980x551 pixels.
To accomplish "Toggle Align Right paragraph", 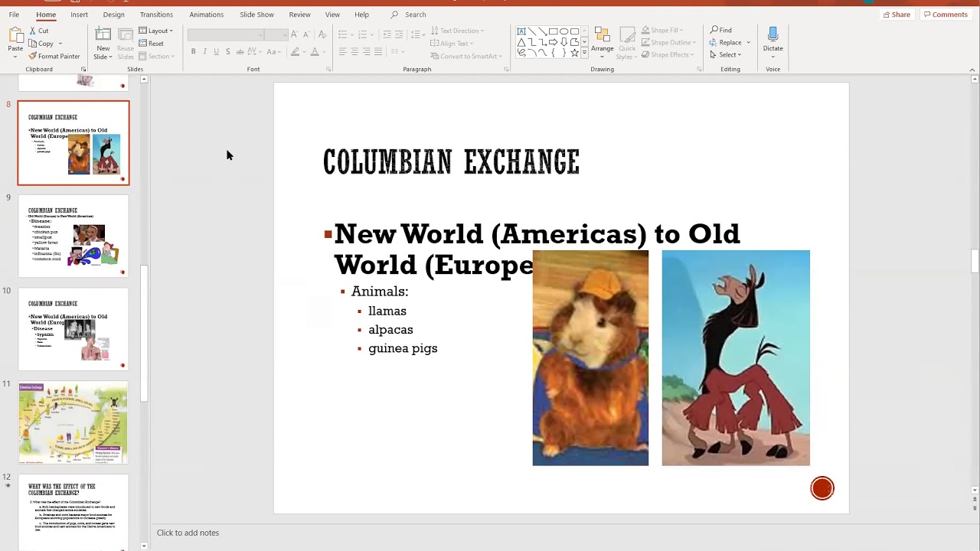I will (x=366, y=51).
